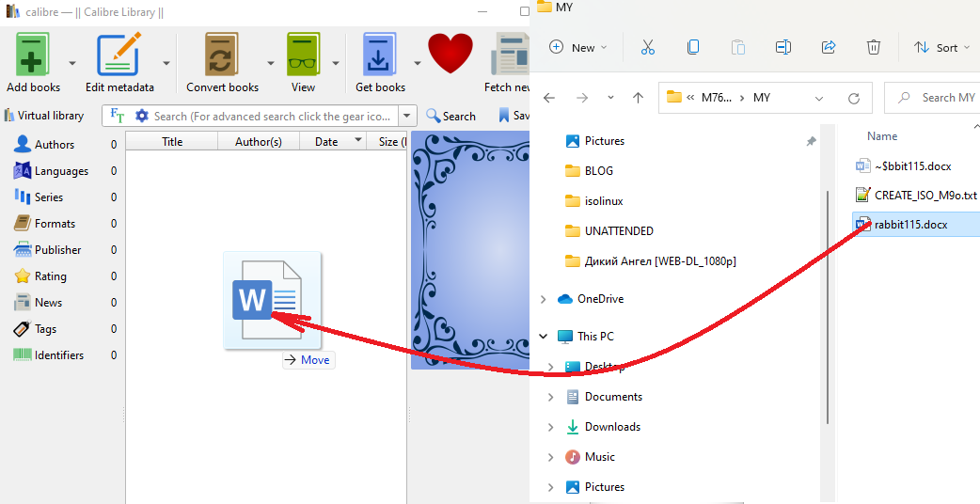Sort book list by Date column
The image size is (980, 504).
click(332, 142)
